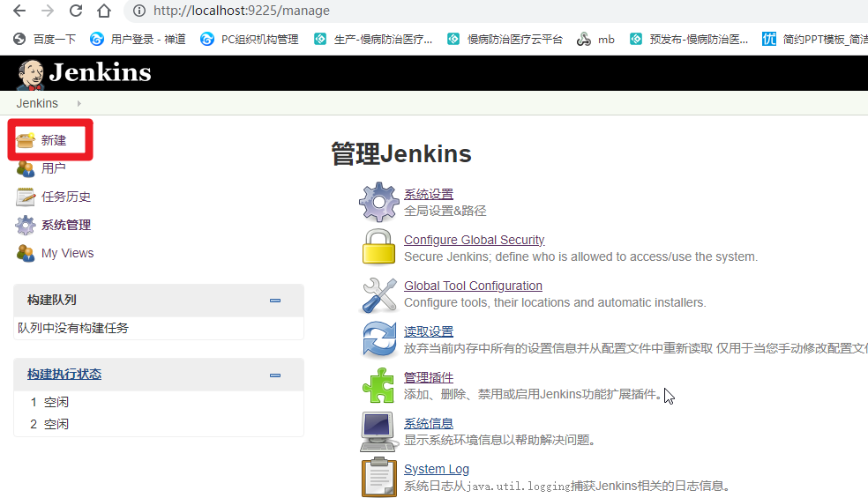Open the 简约PPT模板 bookmark
Viewport: 868px width, 498px height.
click(x=815, y=40)
